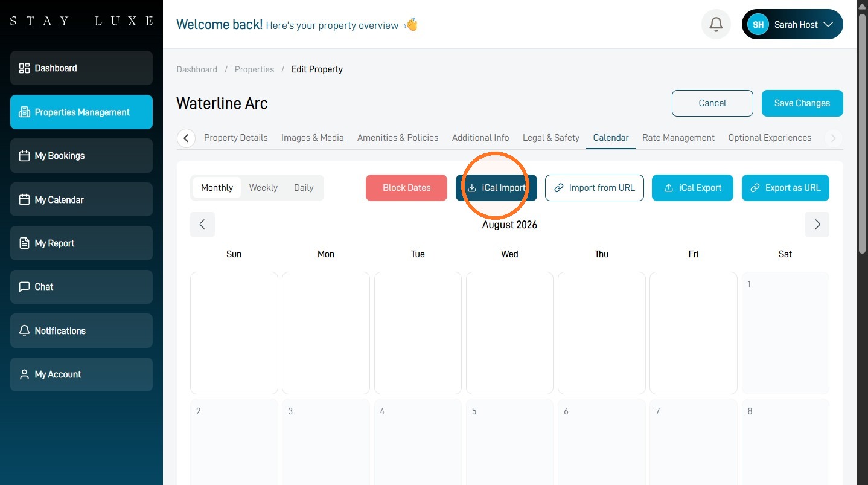The image size is (868, 485).
Task: Open Properties Management in sidebar
Action: (81, 112)
